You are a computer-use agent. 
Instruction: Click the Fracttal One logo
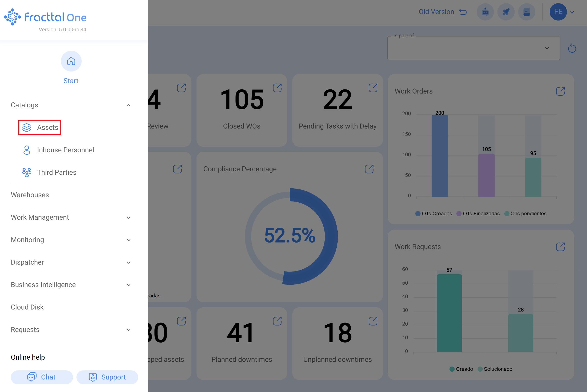coord(45,17)
